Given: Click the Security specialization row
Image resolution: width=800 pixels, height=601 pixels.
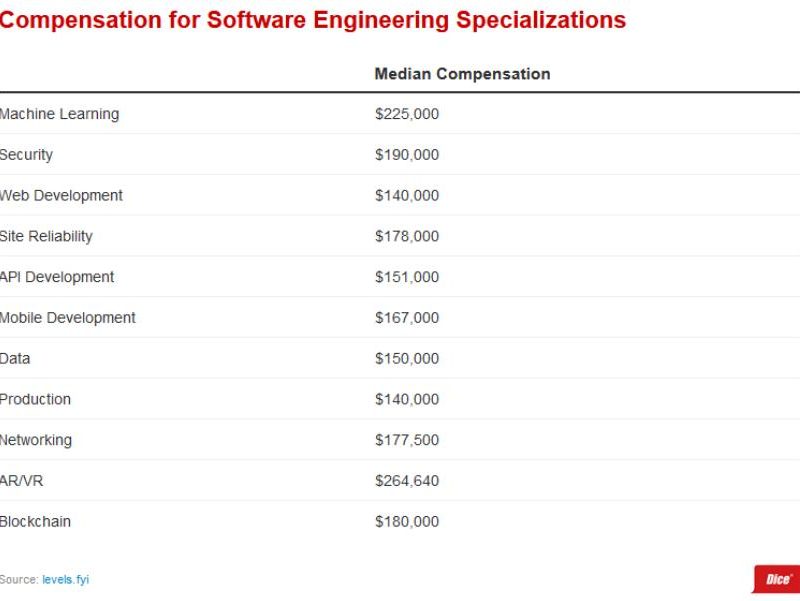Looking at the screenshot, I should tap(27, 155).
